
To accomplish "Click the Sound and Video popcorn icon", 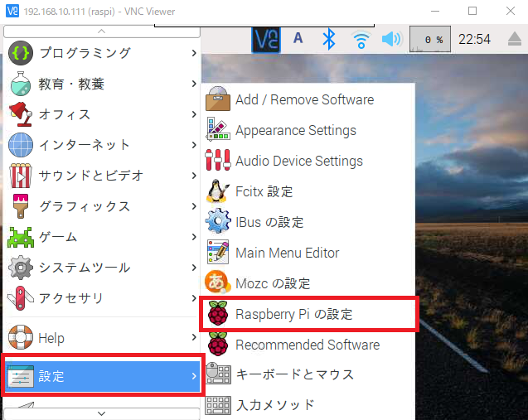I will 21,176.
